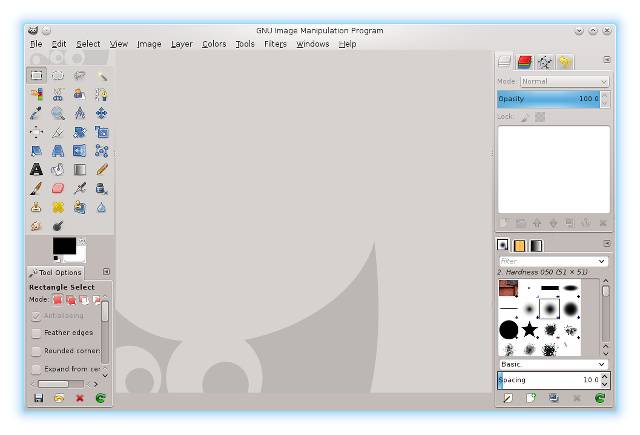Select the Scissors Select tool

click(x=58, y=94)
